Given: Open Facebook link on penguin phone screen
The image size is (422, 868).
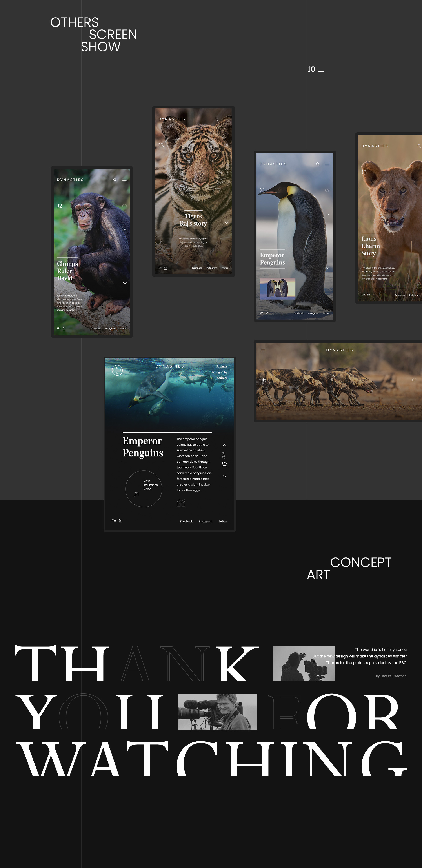Looking at the screenshot, I should (298, 313).
